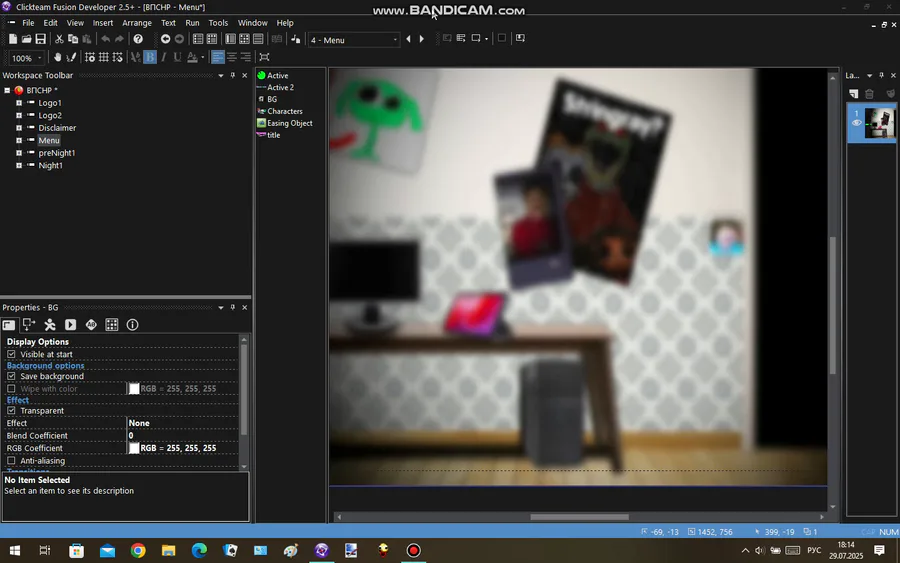This screenshot has width=900, height=563.
Task: Open the Edit menu
Action: (51, 23)
